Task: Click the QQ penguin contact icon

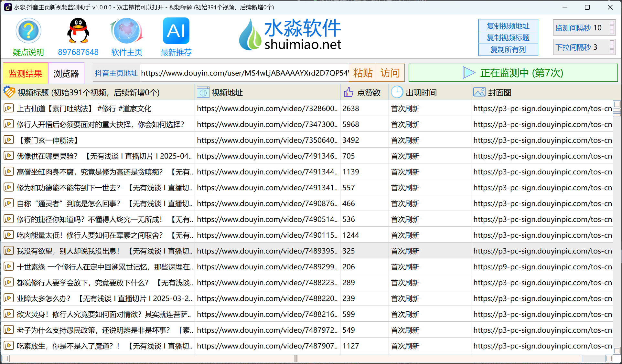Action: [78, 31]
